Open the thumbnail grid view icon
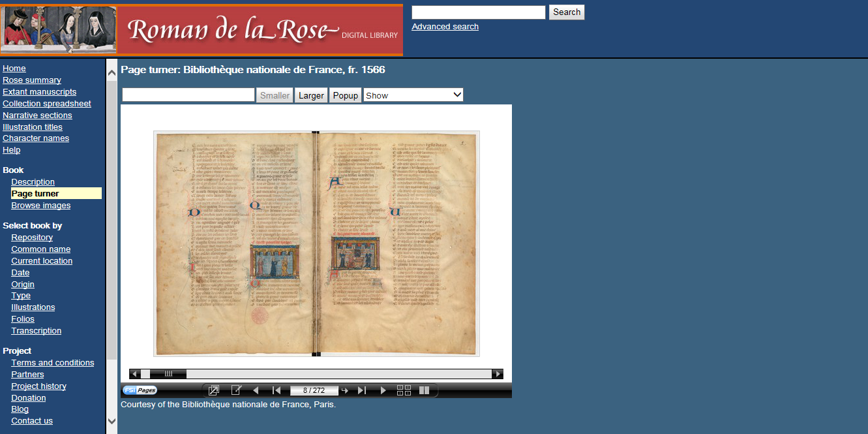The image size is (868, 434). pos(404,390)
